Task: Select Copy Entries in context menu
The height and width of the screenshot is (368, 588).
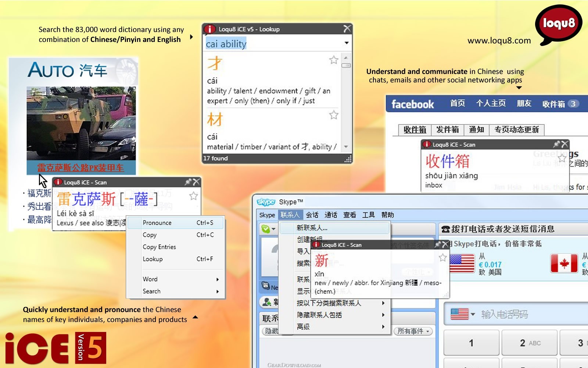Action: pos(176,247)
